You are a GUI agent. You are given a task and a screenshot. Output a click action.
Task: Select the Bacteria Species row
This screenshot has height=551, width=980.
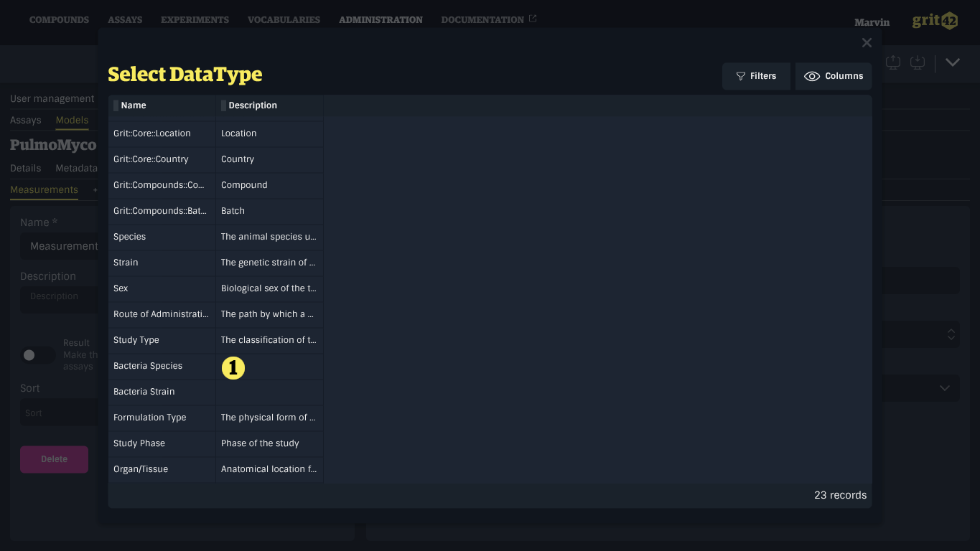point(215,366)
